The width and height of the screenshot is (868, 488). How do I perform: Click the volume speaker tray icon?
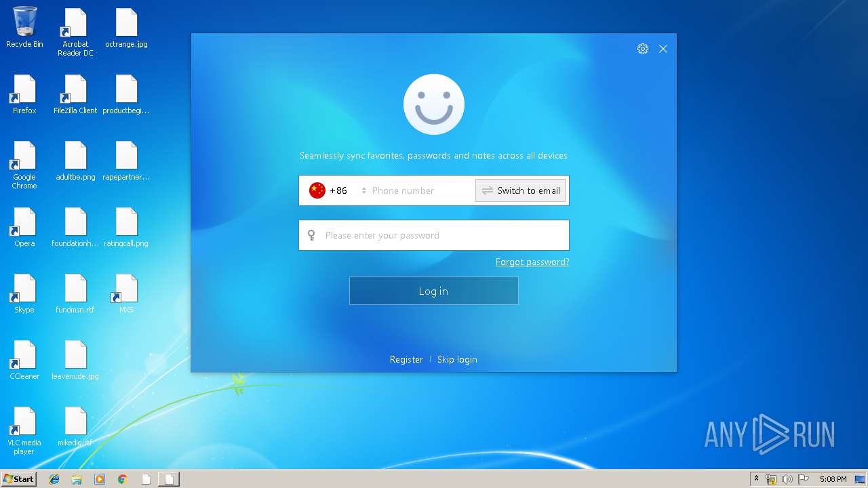tap(787, 479)
